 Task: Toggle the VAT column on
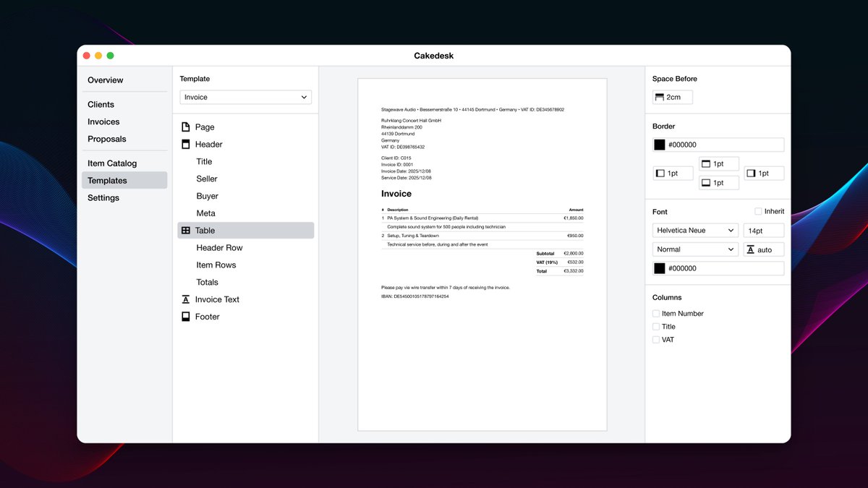(657, 339)
